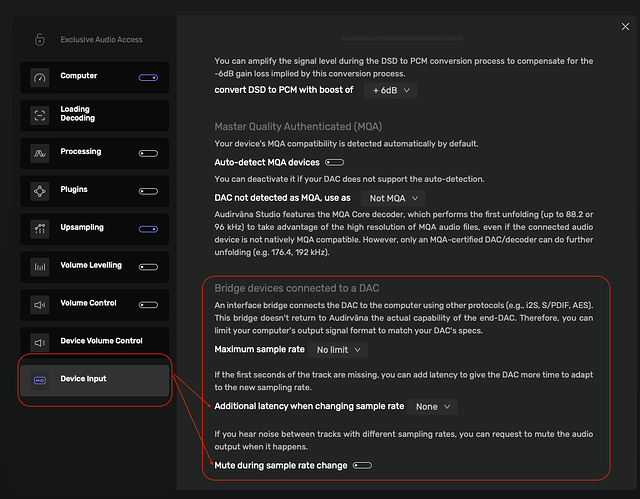
Task: Click the Maximum sample rate label
Action: [260, 349]
